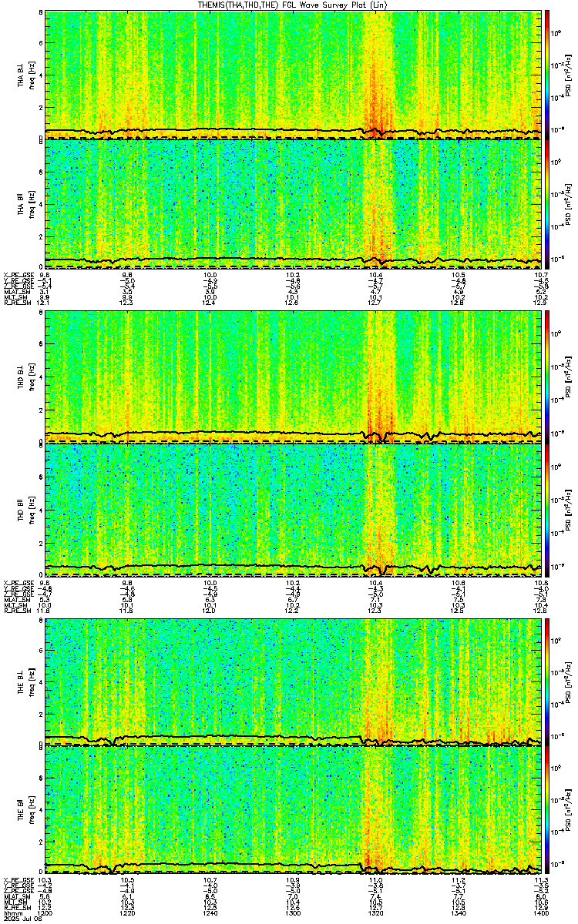Viewport: 578px width, 924px height.
Task: Click the 1320 time tick label
Action: click(376, 913)
